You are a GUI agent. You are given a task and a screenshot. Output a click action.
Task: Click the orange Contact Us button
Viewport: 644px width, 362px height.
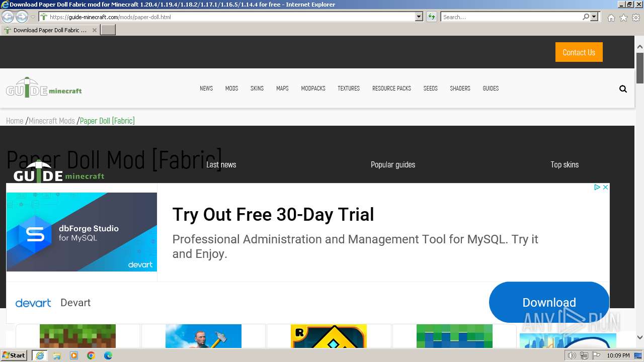tap(579, 52)
